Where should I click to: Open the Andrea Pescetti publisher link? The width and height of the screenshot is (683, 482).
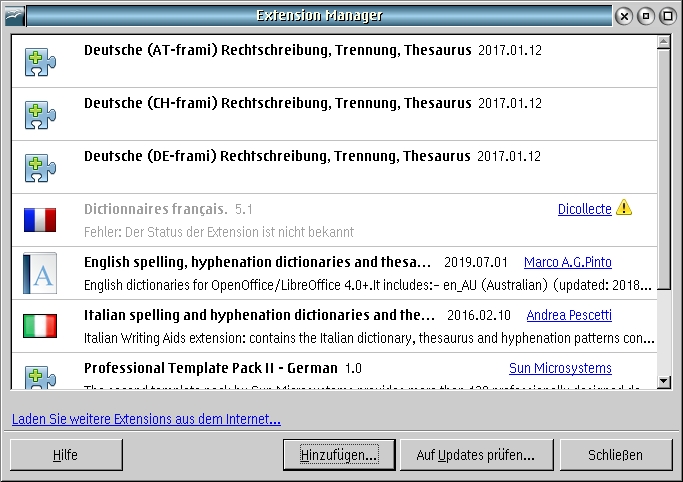tap(569, 315)
